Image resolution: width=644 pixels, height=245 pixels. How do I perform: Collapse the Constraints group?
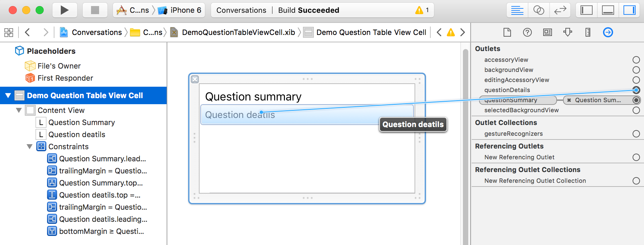point(30,147)
